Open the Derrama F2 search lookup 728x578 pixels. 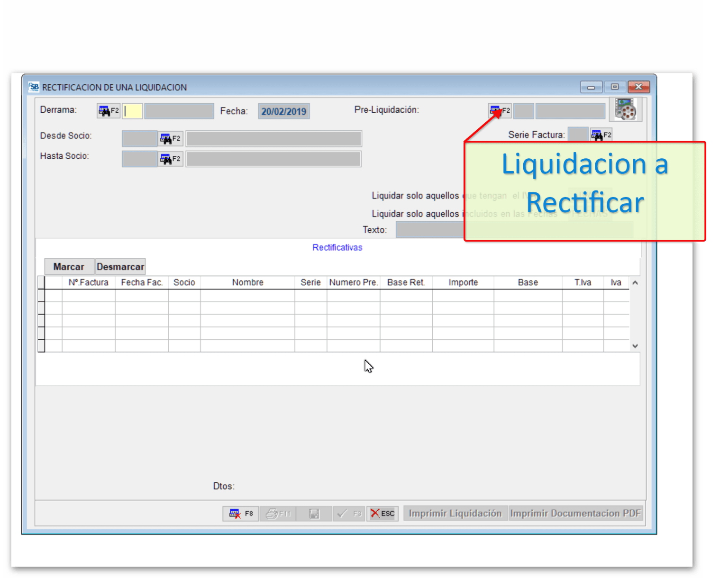coord(108,110)
